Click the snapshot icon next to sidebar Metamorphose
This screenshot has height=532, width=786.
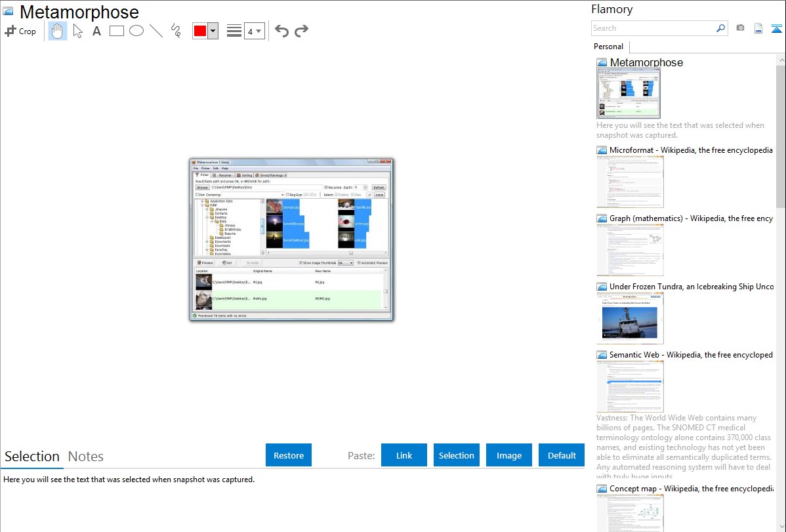coord(602,63)
